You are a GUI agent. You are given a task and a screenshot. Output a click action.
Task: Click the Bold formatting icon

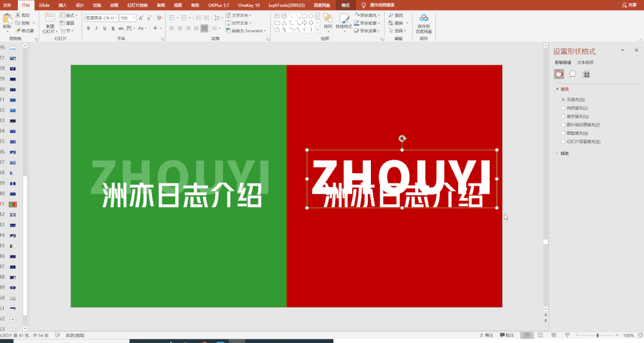[88, 28]
